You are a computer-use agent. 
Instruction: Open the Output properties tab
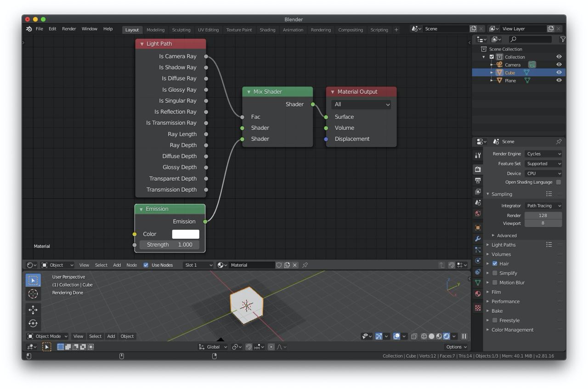(x=478, y=181)
